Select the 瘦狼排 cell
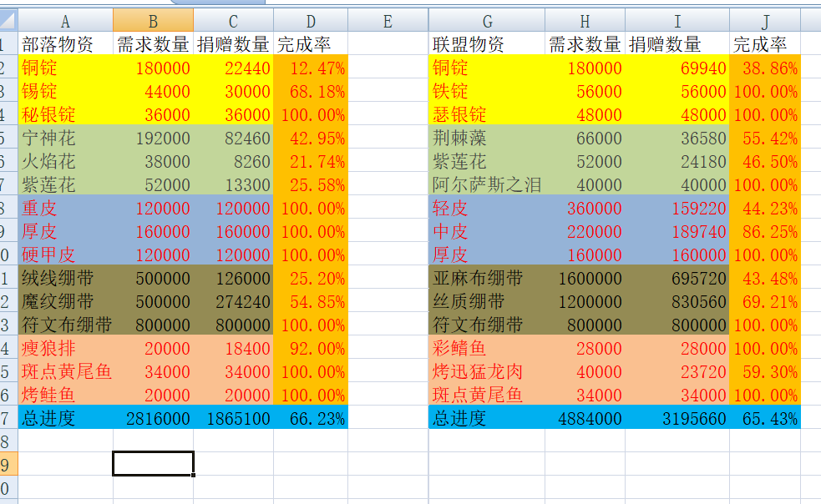This screenshot has width=821, height=504. pyautogui.click(x=65, y=348)
